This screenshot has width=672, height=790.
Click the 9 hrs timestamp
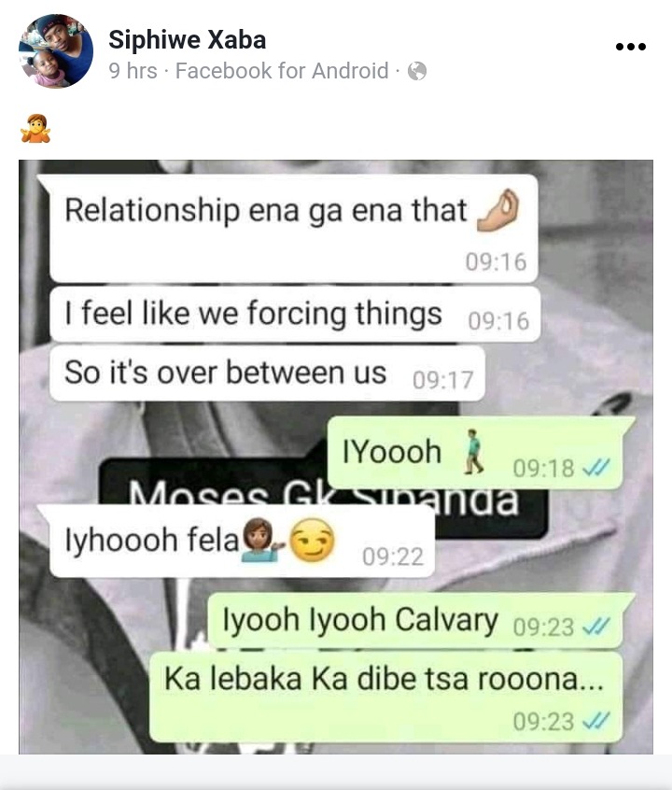click(x=133, y=71)
